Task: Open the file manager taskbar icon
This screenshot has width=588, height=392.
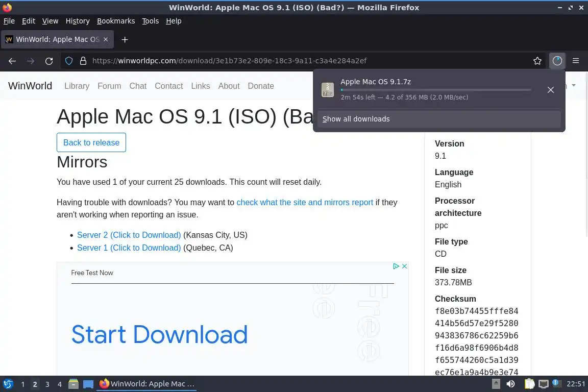Action: pos(73,384)
